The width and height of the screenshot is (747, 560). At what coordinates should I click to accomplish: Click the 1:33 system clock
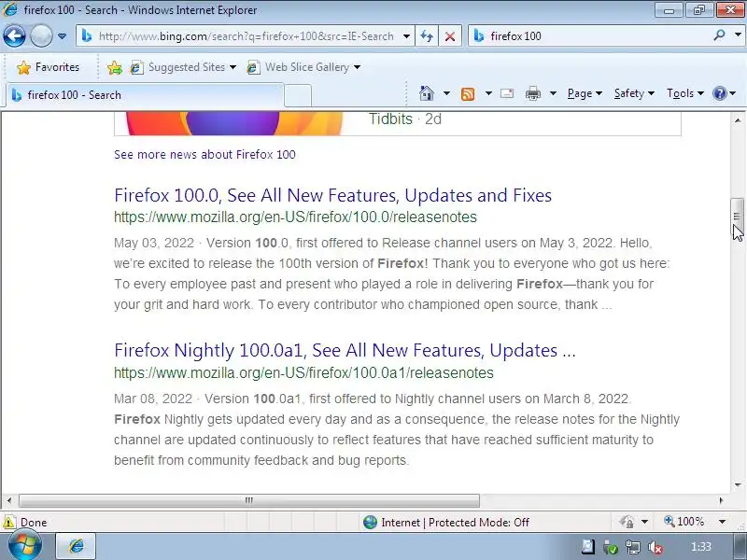701,547
